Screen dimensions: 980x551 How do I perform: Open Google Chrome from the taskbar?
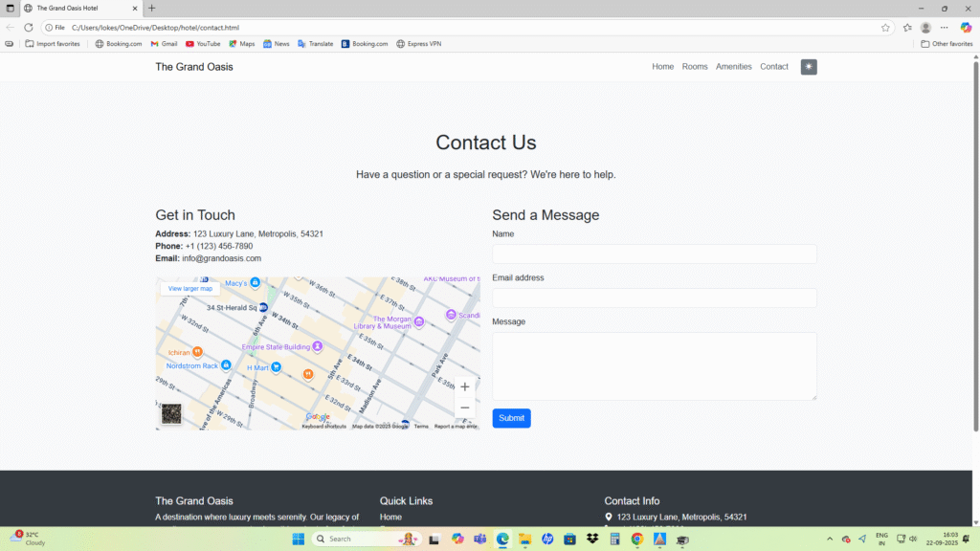click(x=636, y=539)
